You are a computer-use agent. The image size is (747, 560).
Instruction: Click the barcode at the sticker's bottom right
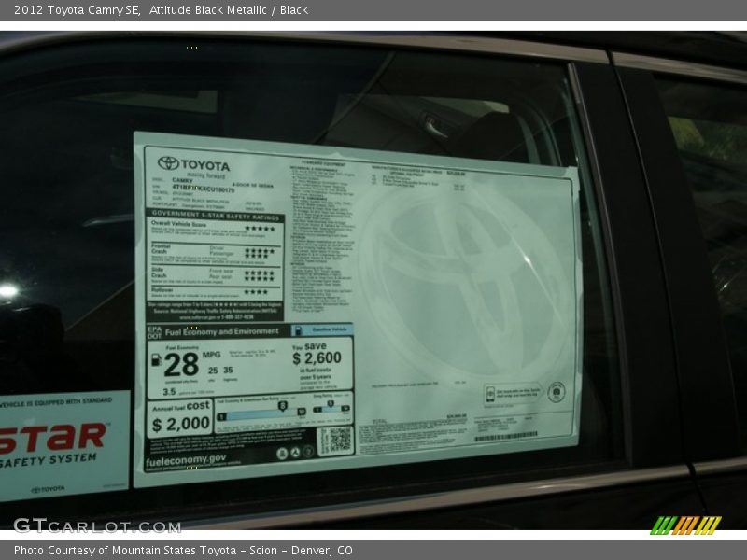pyautogui.click(x=505, y=437)
